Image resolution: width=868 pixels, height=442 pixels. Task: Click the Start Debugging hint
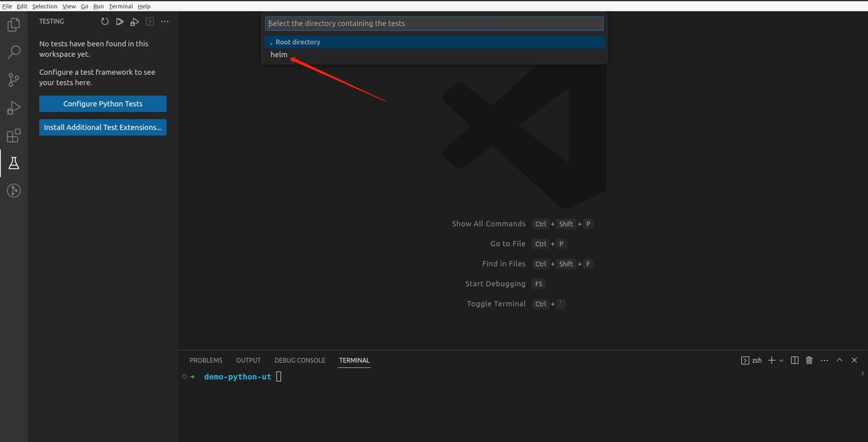pos(495,283)
